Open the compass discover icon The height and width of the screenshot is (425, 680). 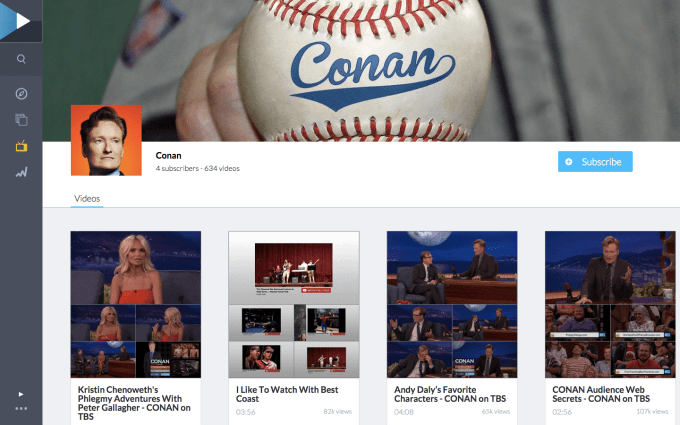[21, 94]
